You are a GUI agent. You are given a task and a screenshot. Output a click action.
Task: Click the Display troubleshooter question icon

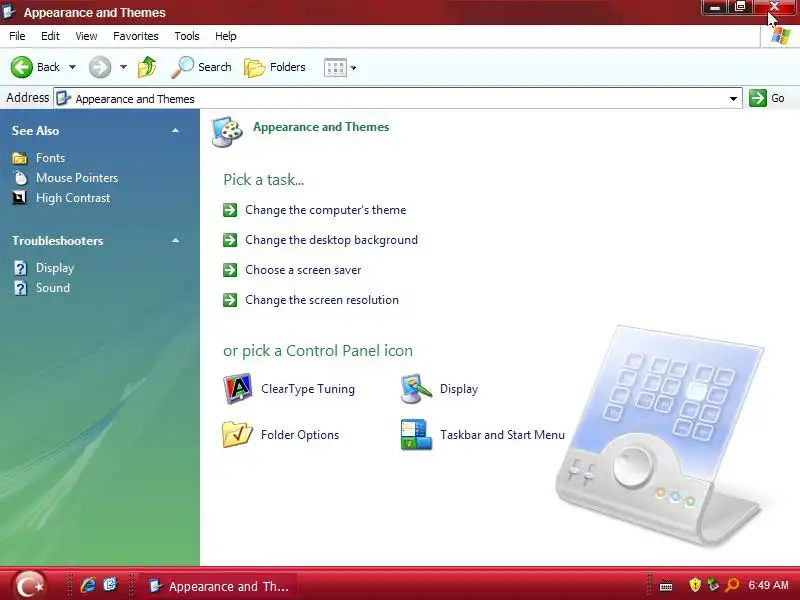point(20,268)
